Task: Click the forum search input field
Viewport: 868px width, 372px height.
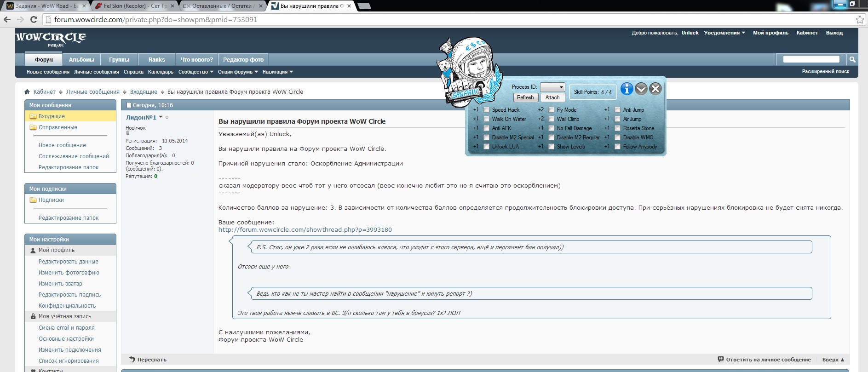Action: tap(811, 59)
